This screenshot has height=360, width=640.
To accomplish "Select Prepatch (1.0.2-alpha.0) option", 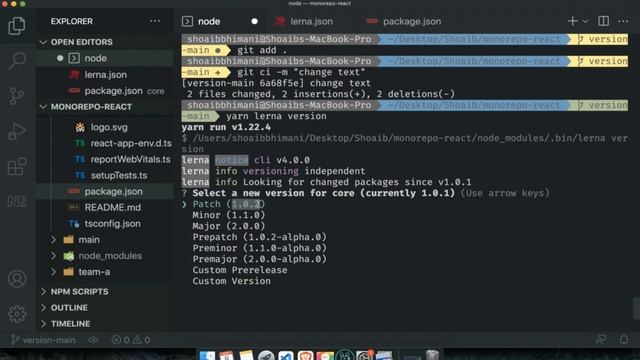I will coord(260,237).
